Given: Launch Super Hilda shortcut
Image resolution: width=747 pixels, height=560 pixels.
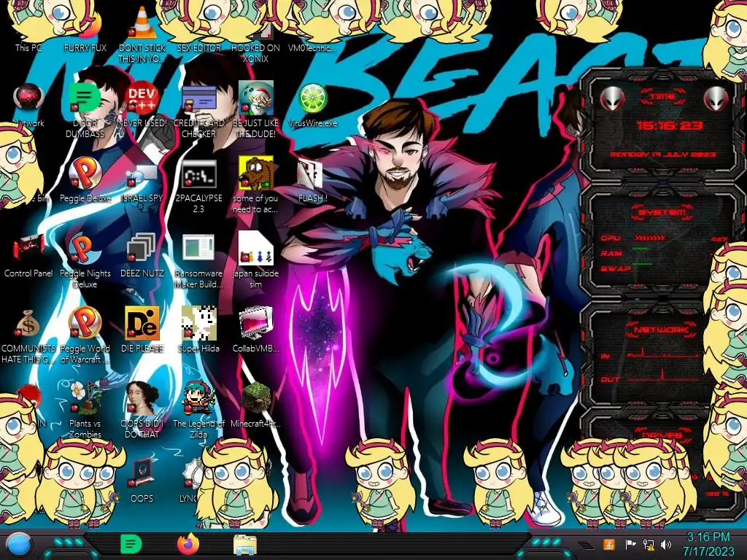Looking at the screenshot, I should (198, 323).
